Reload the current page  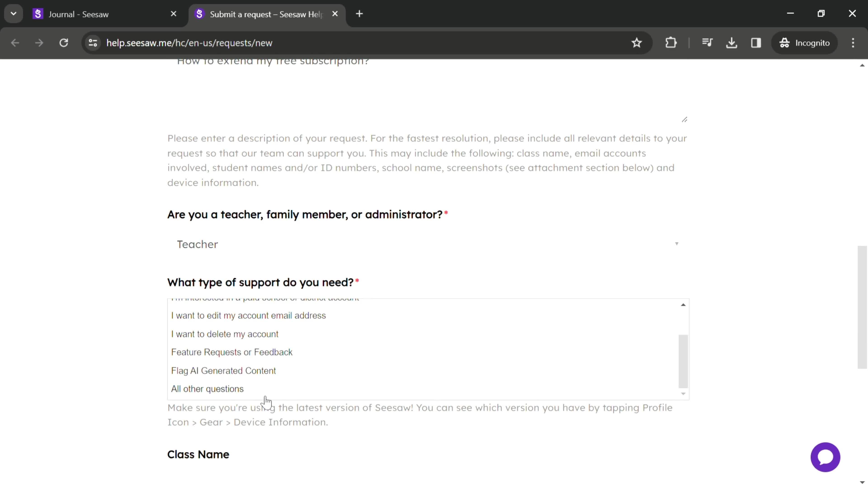[64, 43]
